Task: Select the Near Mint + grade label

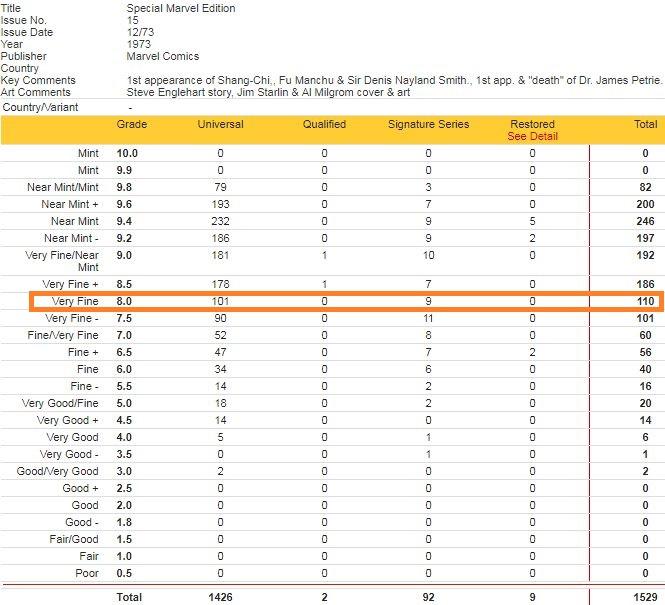Action: 70,204
